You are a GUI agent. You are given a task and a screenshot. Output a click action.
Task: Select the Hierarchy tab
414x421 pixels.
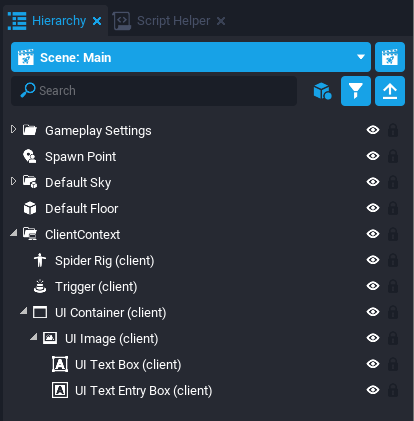tap(55, 21)
